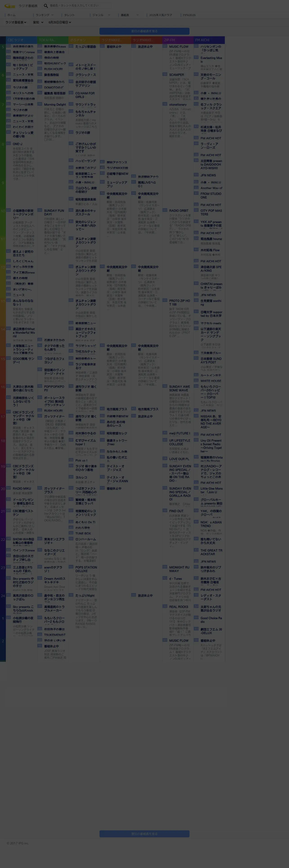Select the CBCラジオ channel header
This screenshot has width=289, height=868.
tap(22, 40)
